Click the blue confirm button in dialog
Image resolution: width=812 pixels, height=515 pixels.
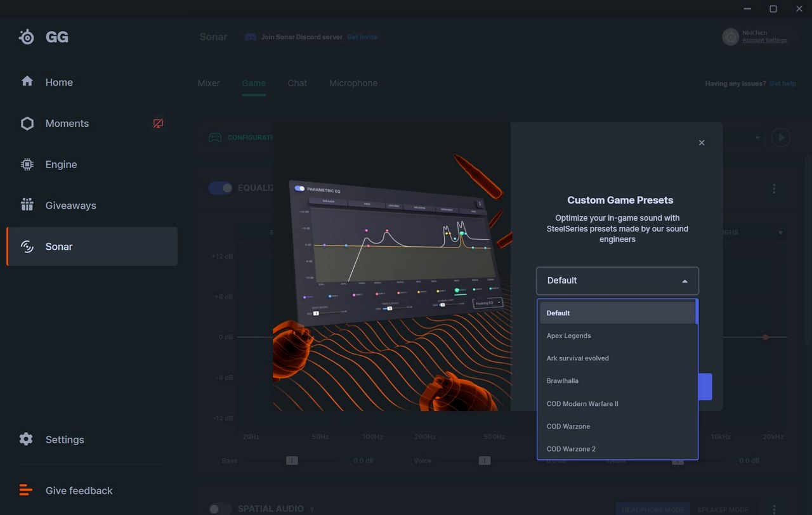(x=705, y=386)
